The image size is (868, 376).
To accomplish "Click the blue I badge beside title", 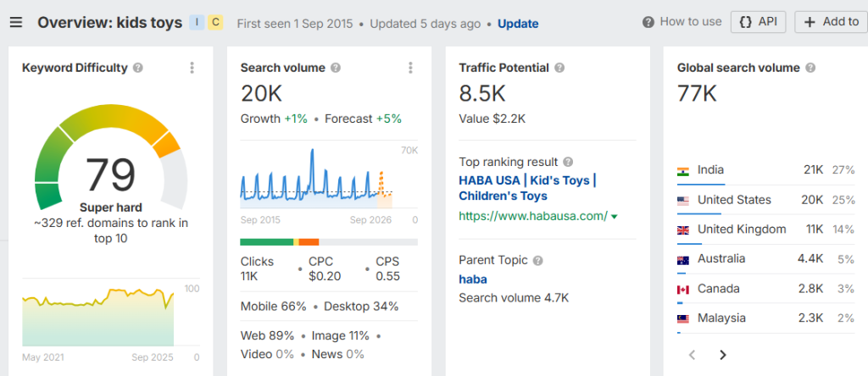I will point(198,23).
